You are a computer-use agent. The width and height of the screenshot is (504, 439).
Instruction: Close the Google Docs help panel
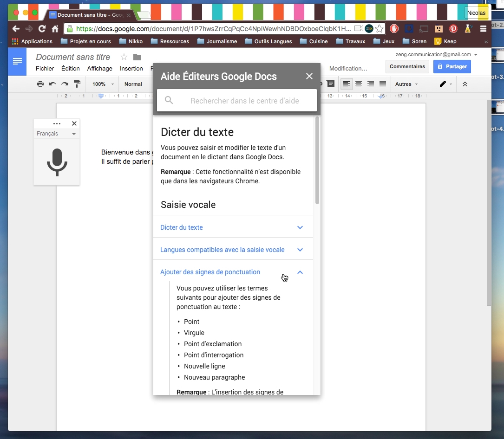tap(309, 76)
